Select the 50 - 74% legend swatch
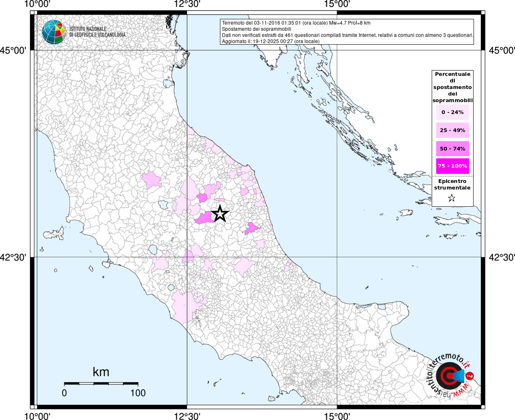 (x=453, y=148)
